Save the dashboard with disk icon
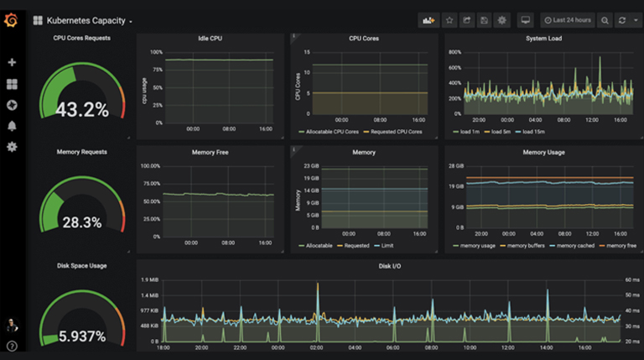The image size is (644, 360). click(x=485, y=20)
